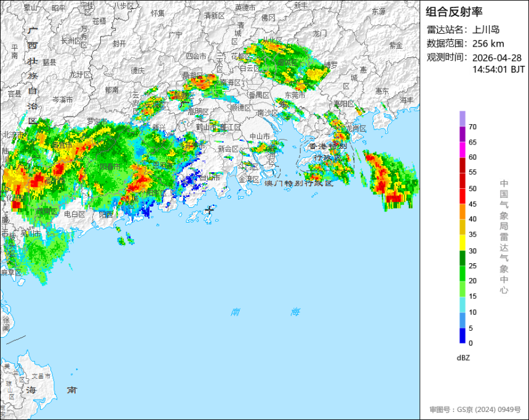Click the dark green 25–30 dBZ swatch
This screenshot has width=529, height=420.
click(462, 258)
